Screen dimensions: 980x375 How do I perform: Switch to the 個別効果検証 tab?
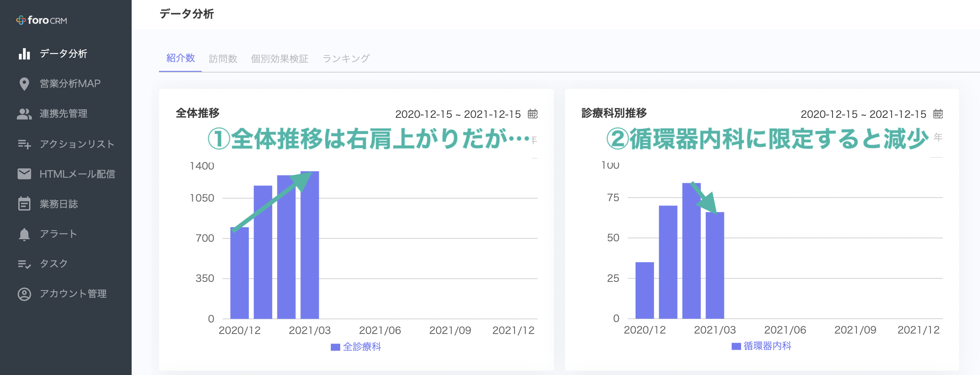click(280, 59)
